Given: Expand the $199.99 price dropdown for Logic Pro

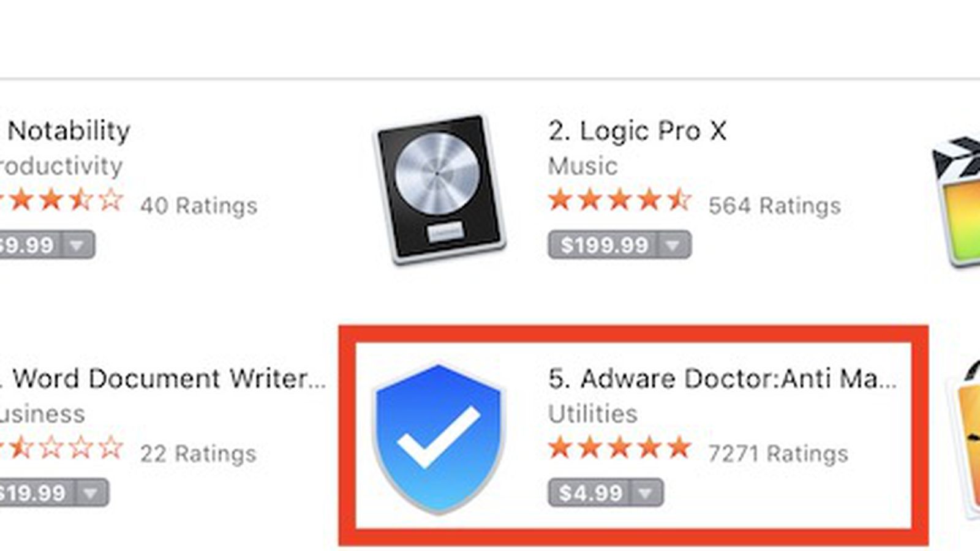Looking at the screenshot, I should pos(673,245).
